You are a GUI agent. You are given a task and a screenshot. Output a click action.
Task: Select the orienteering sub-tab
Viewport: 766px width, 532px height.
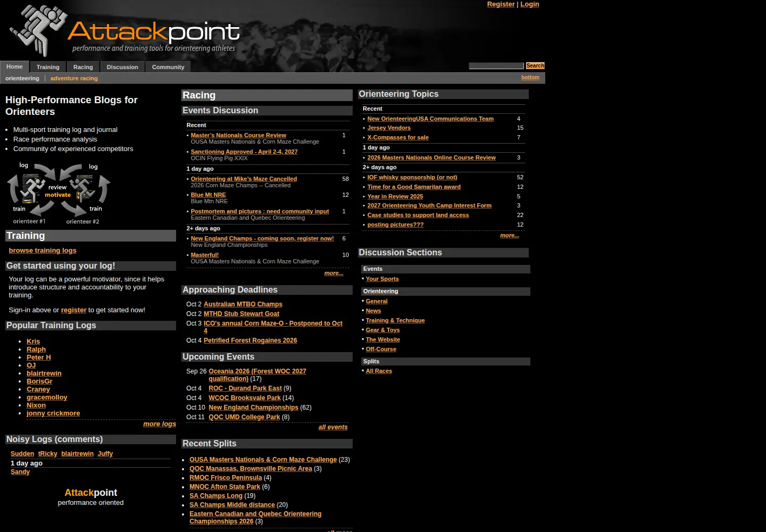(x=22, y=78)
